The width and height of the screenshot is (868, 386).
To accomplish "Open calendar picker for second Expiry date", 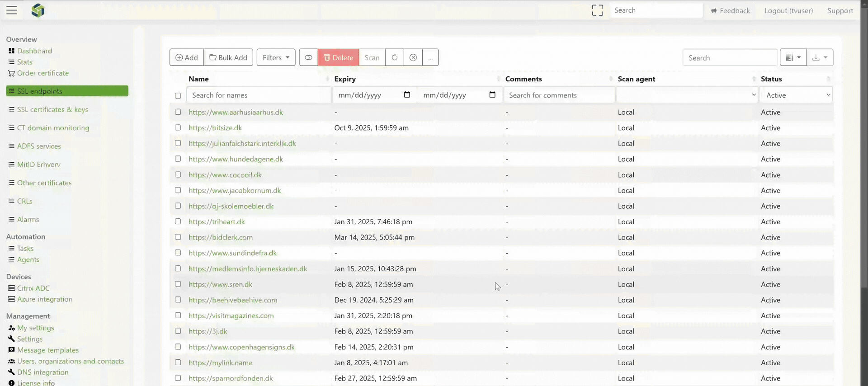I will pyautogui.click(x=492, y=95).
